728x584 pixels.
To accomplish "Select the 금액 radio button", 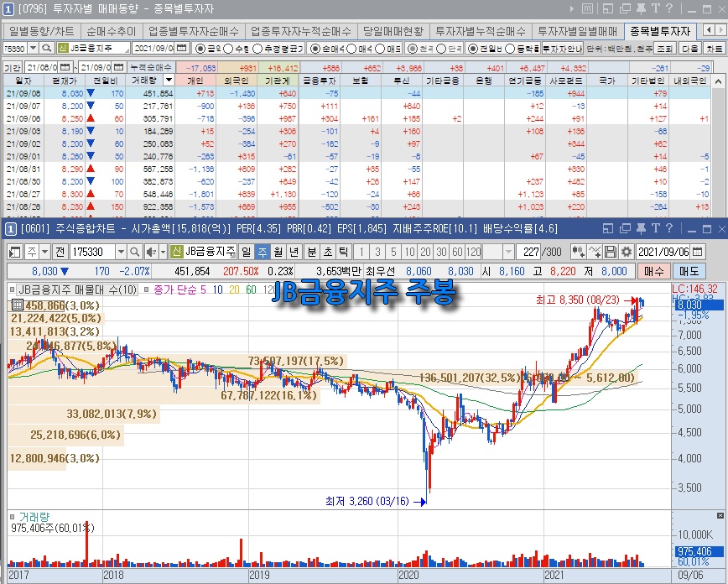I will [200, 49].
